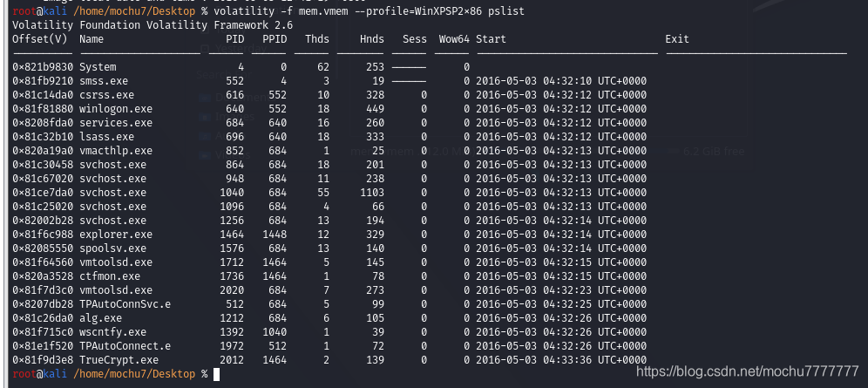
Task: Select the System process name
Action: click(x=98, y=67)
